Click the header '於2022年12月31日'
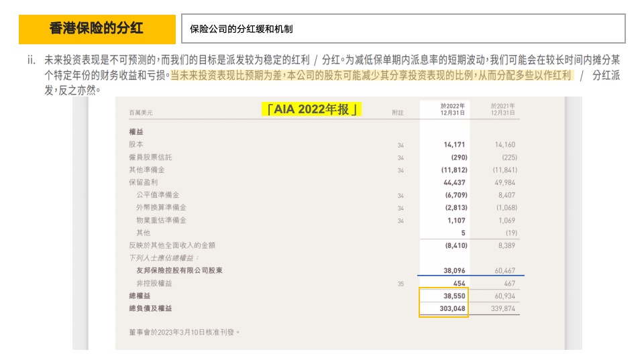 coord(453,109)
